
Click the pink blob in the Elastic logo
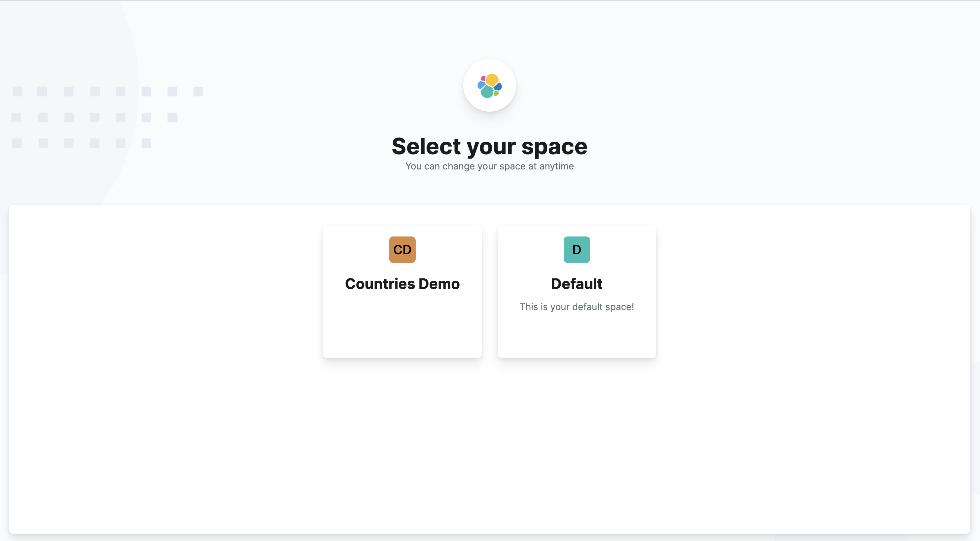tap(483, 78)
